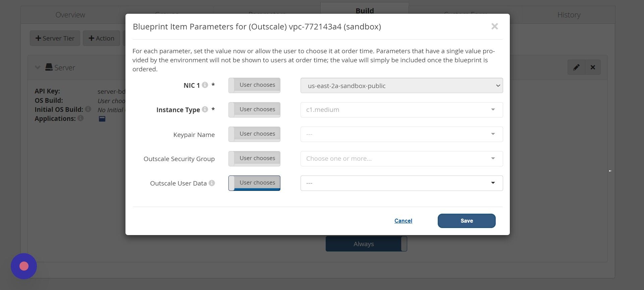Toggle User chooses for NIC 1
644x290 pixels.
coord(254,85)
